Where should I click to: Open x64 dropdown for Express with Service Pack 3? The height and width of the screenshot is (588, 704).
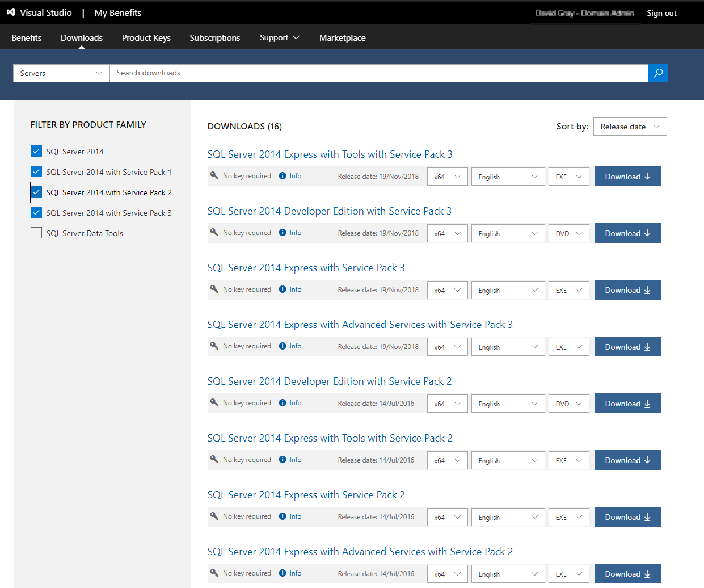pyautogui.click(x=448, y=290)
